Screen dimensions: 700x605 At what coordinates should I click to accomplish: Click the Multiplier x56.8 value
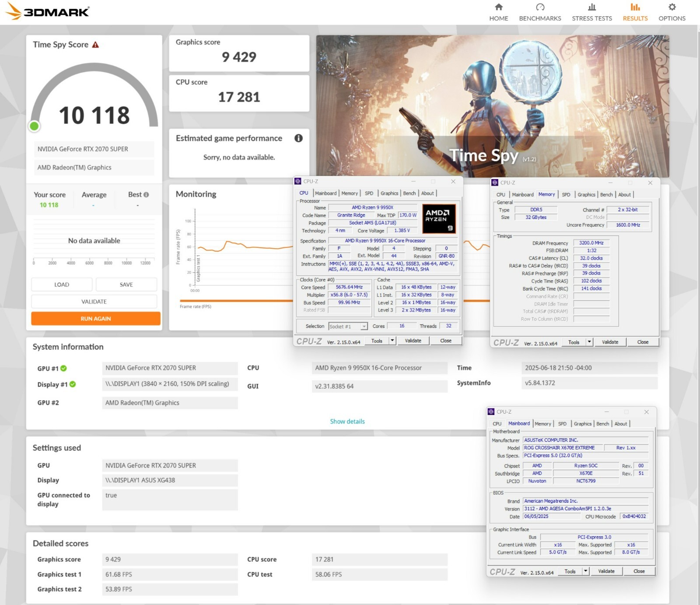tap(349, 295)
